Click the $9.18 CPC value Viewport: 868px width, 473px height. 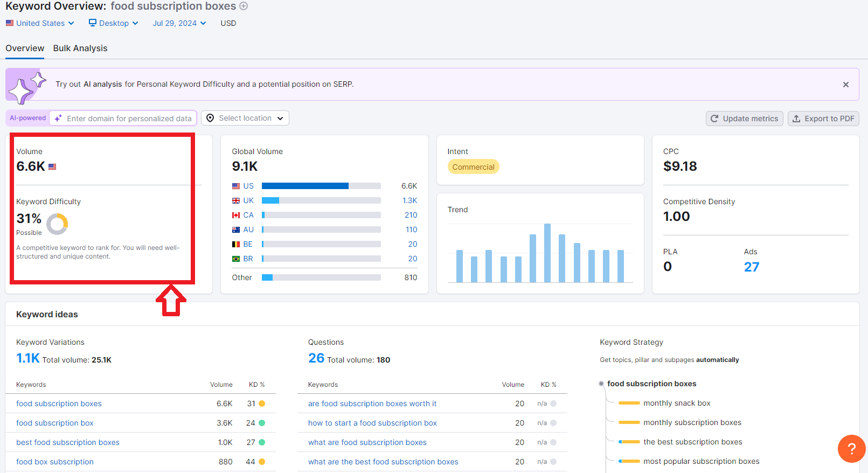(x=680, y=166)
